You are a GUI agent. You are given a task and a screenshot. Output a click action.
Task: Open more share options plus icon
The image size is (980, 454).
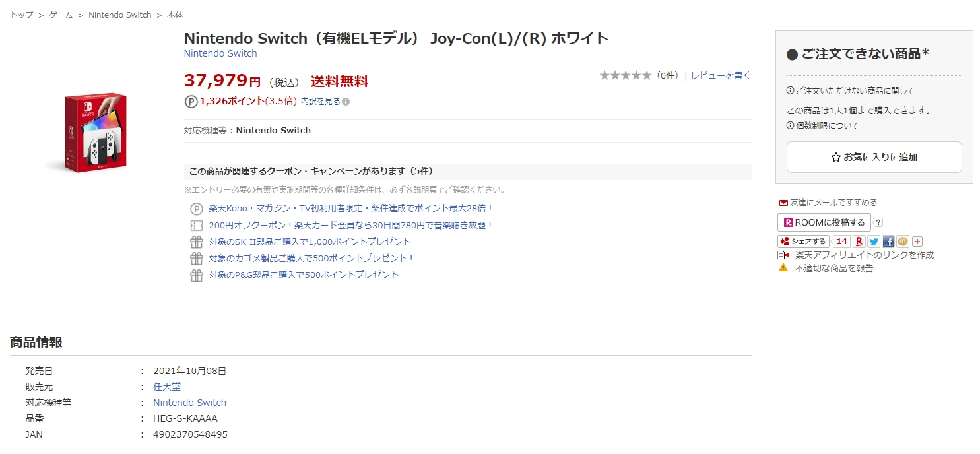(917, 242)
